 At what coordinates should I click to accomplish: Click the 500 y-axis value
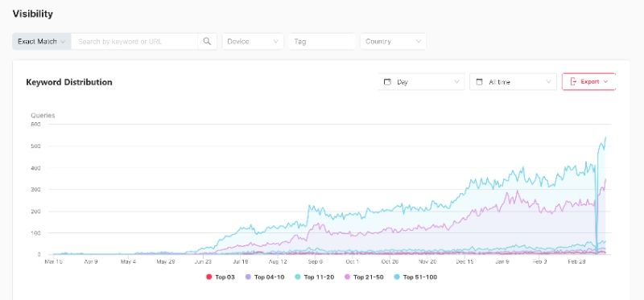(x=35, y=146)
